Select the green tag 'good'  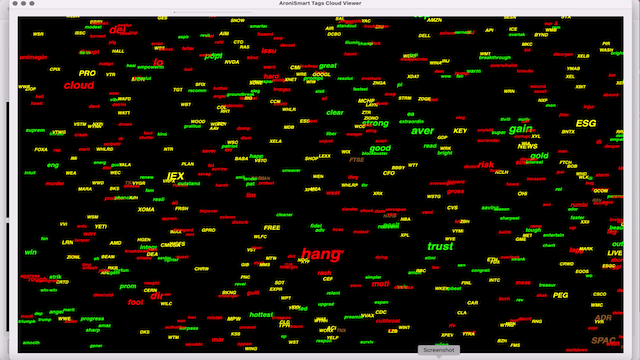click(380, 148)
